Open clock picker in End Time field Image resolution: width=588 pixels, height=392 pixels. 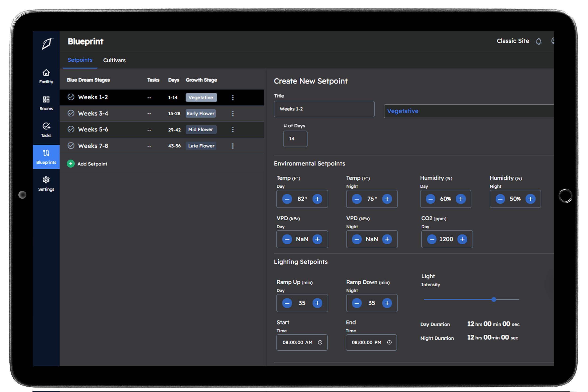(x=389, y=342)
